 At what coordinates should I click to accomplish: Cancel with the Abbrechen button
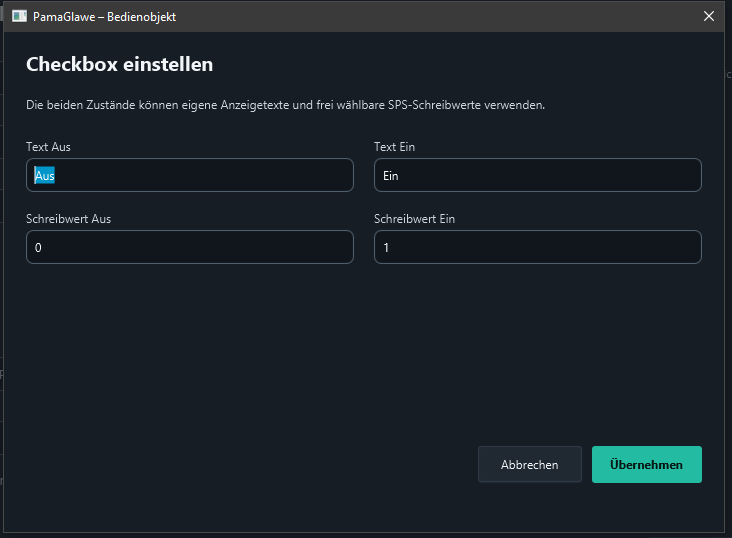click(x=529, y=464)
